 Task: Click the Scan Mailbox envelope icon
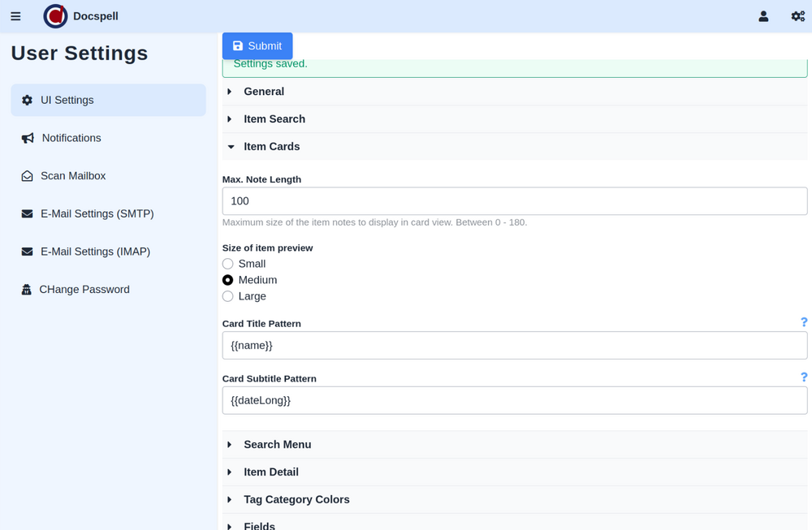pos(27,176)
